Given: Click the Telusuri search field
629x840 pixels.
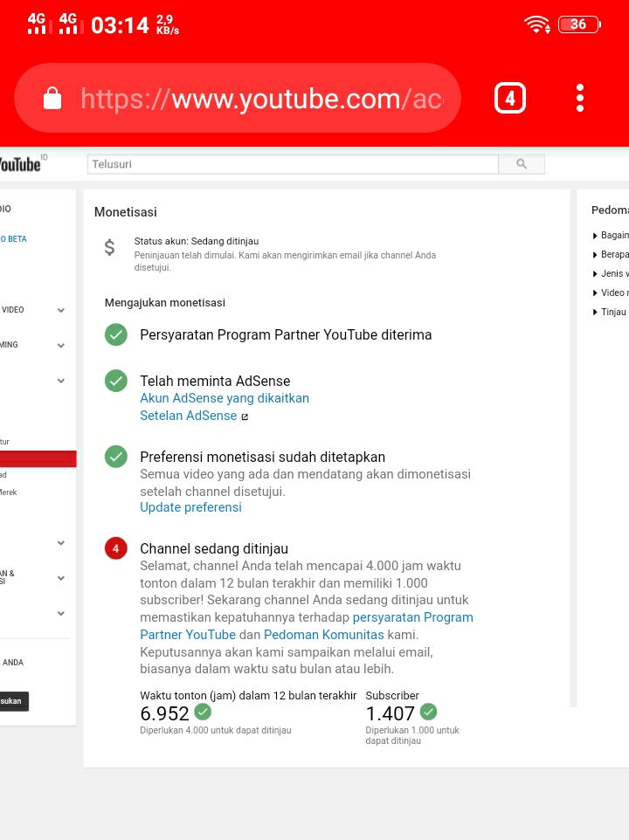Looking at the screenshot, I should 293,164.
